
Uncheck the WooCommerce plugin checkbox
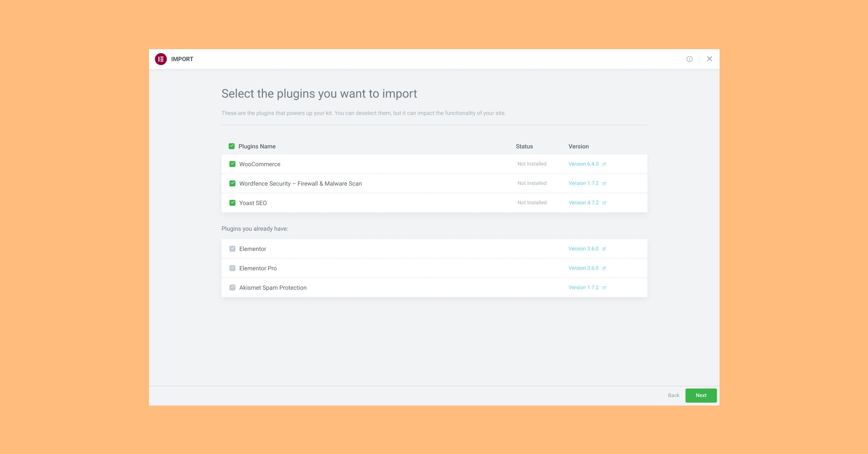(232, 164)
